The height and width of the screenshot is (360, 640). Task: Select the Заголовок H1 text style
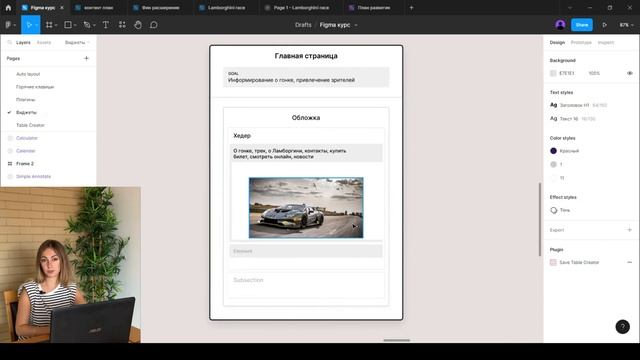(578, 105)
